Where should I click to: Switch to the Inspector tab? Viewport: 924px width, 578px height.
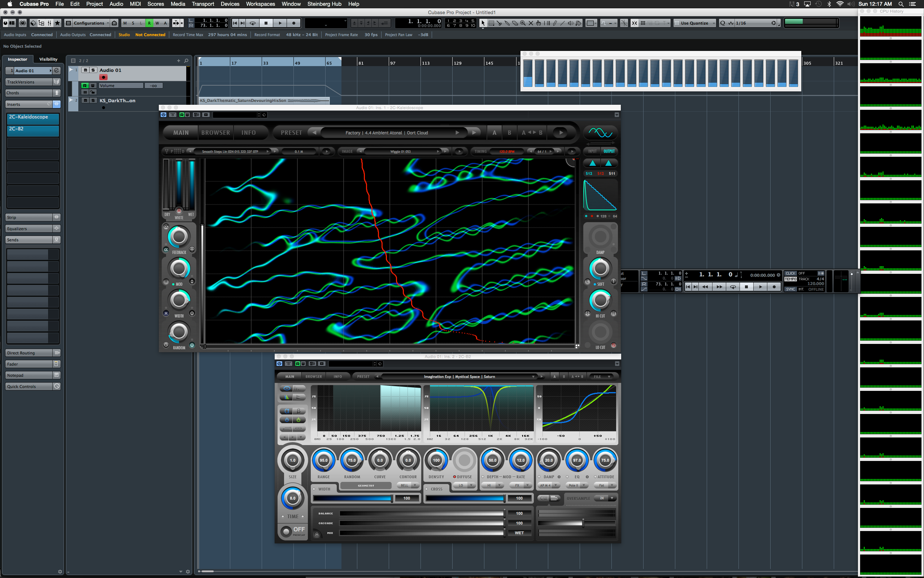(17, 59)
